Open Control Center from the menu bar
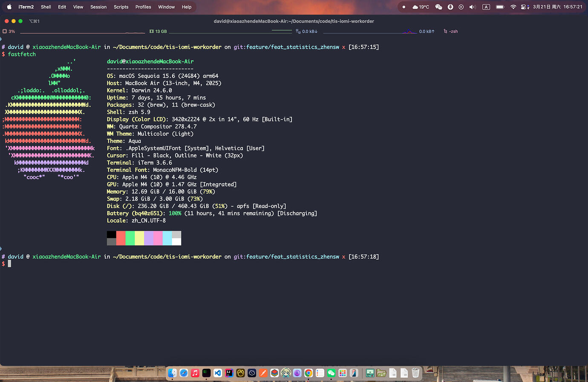Image resolution: width=588 pixels, height=382 pixels. coord(525,7)
